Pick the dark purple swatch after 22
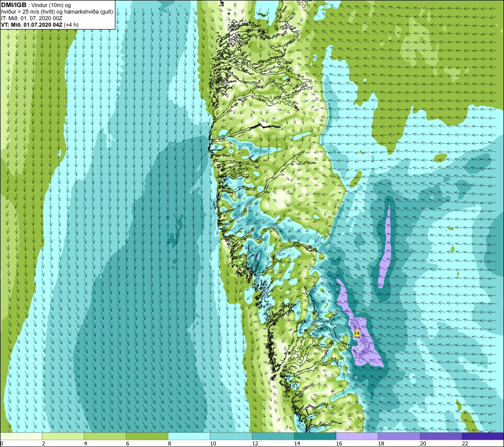 pos(483,436)
